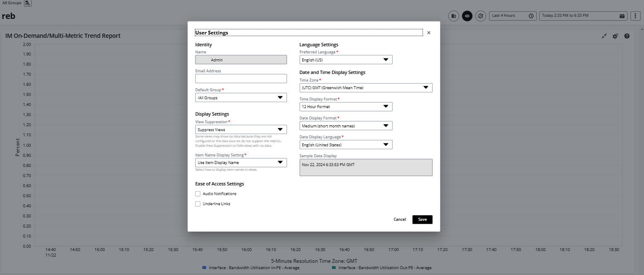Screen dimensions: 644x275
Task: Expand the Date Display Format dropdown
Action: [346, 126]
